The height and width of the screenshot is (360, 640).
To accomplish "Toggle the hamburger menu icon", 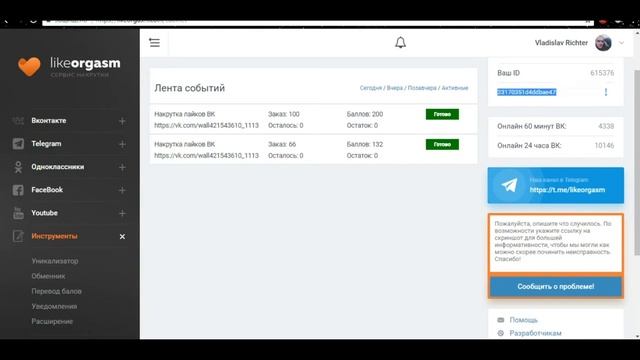I will pyautogui.click(x=154, y=42).
